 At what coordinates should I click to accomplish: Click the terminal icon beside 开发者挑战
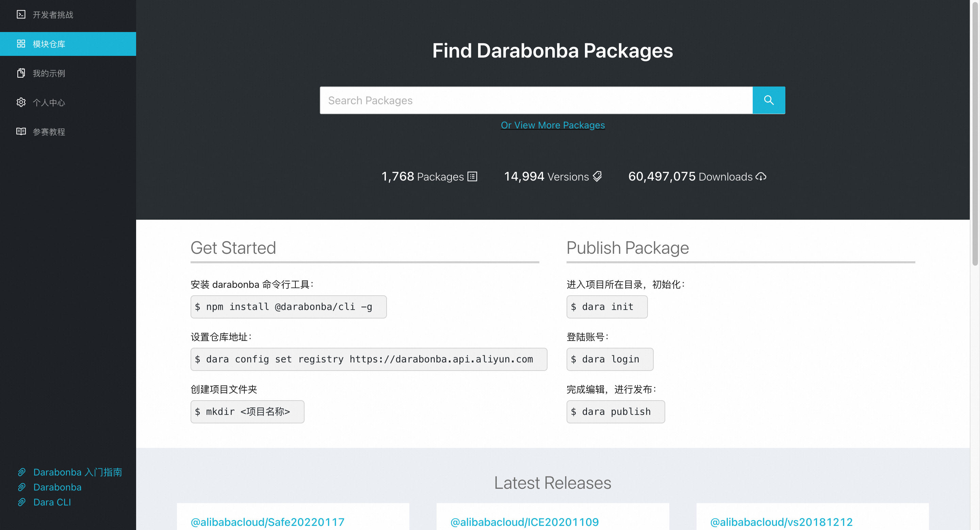pos(21,14)
